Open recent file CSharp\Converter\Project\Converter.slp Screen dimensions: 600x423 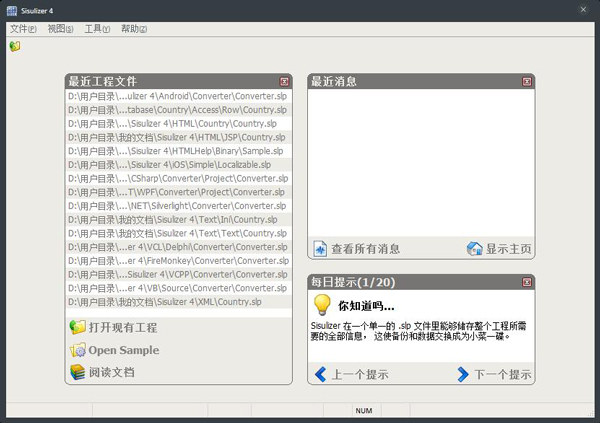click(x=179, y=179)
